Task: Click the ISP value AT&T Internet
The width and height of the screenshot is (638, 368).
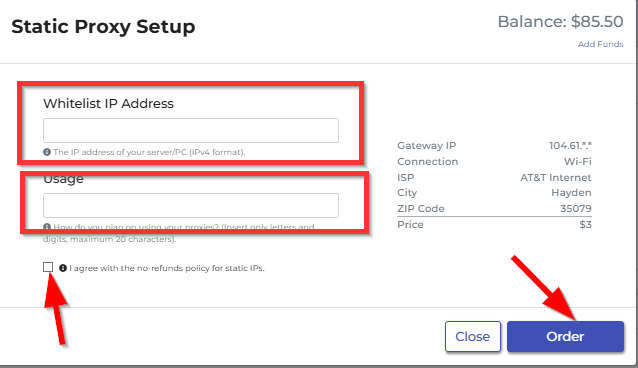Action: pos(555,177)
